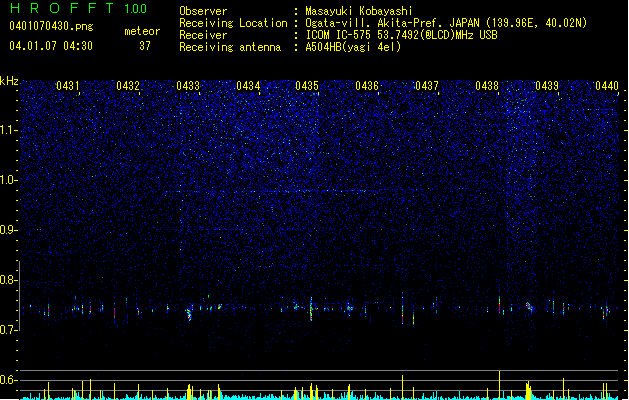Click the date stamp 04.01.07 04:30
Viewport: 629px width, 400px height.
point(51,46)
